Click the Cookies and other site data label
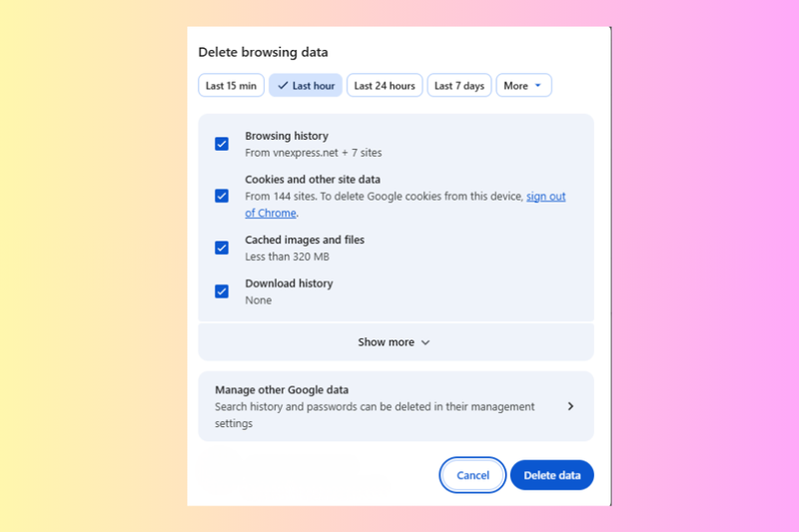This screenshot has height=532, width=799. pyautogui.click(x=313, y=180)
